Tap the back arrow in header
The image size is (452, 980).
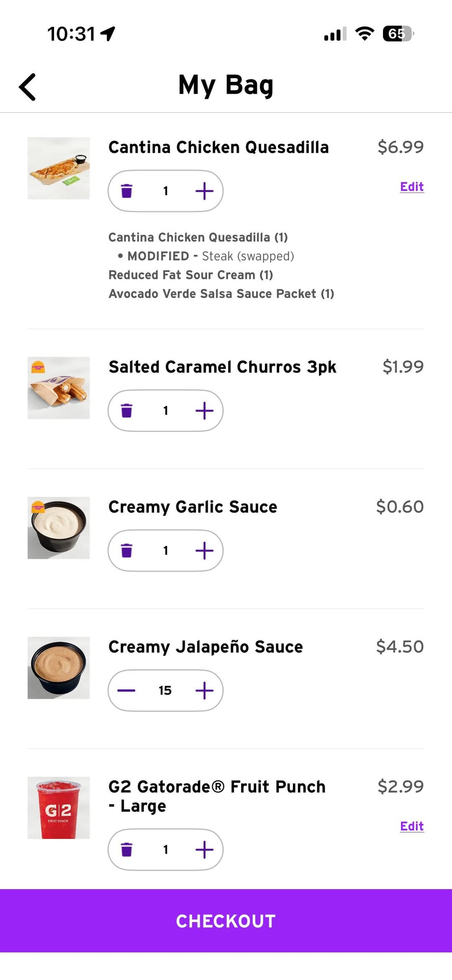click(x=28, y=87)
